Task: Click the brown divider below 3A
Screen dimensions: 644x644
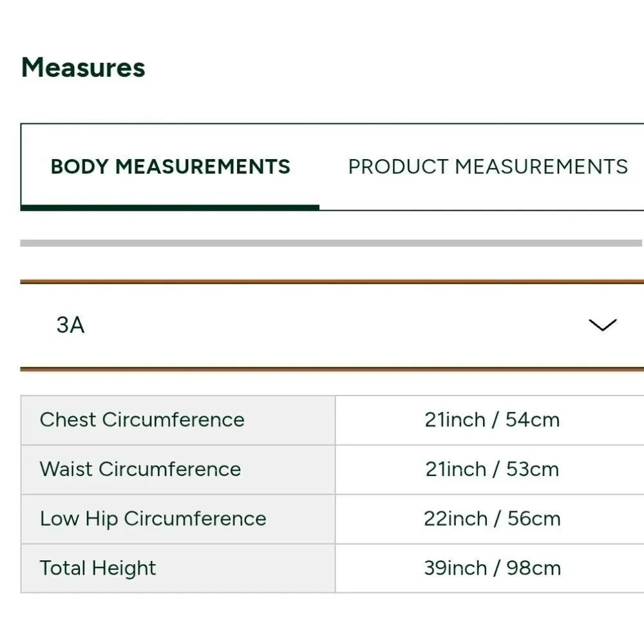Action: 332,369
